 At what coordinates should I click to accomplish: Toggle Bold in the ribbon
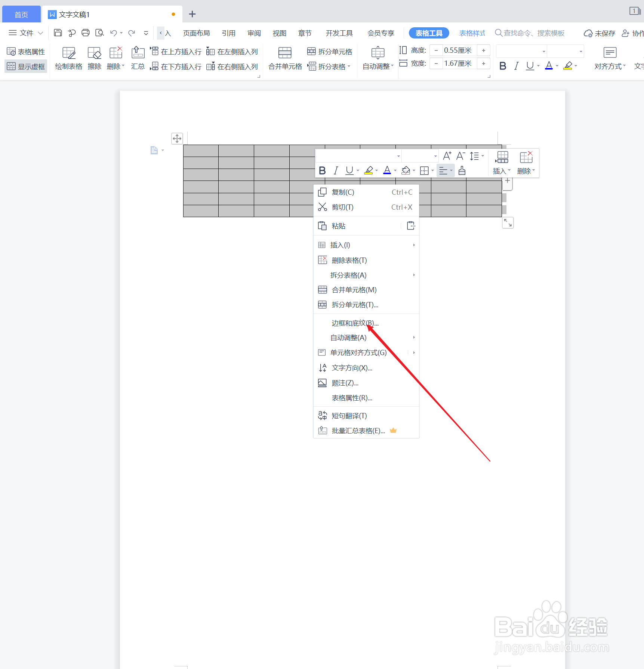pyautogui.click(x=503, y=66)
